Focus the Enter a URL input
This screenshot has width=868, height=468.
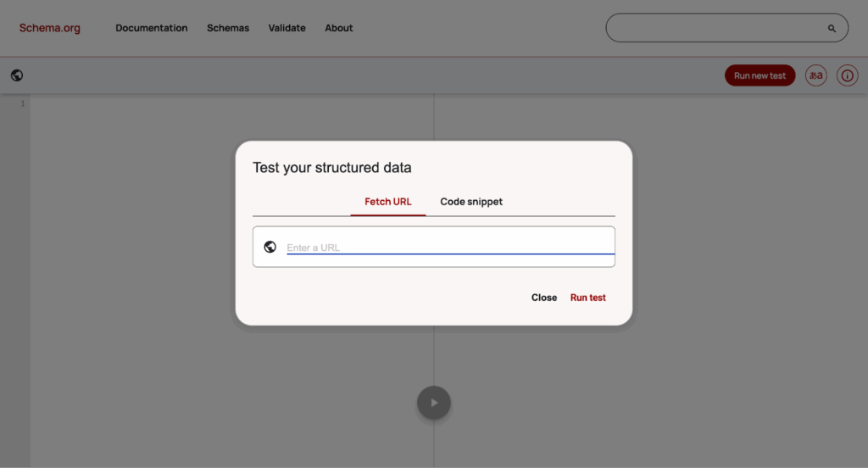click(x=449, y=247)
